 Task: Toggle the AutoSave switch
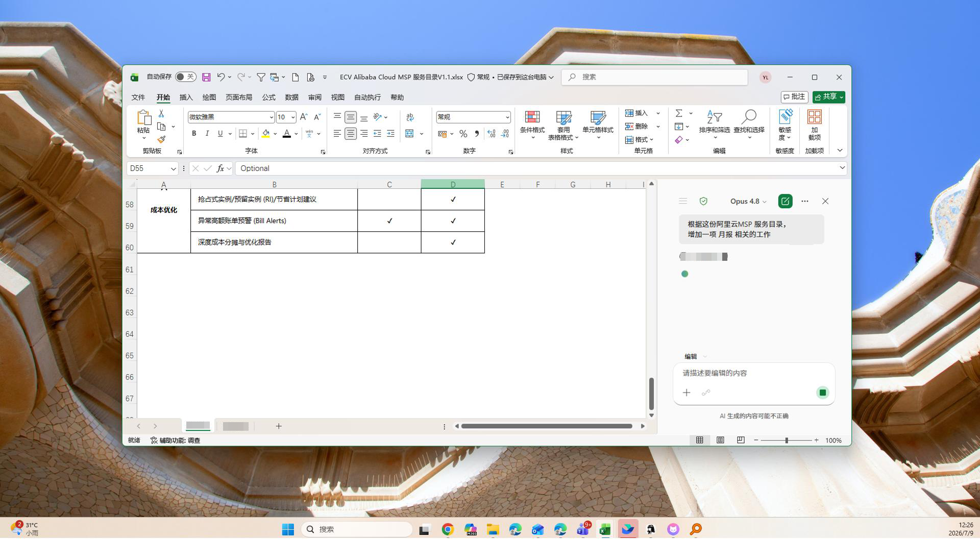185,77
